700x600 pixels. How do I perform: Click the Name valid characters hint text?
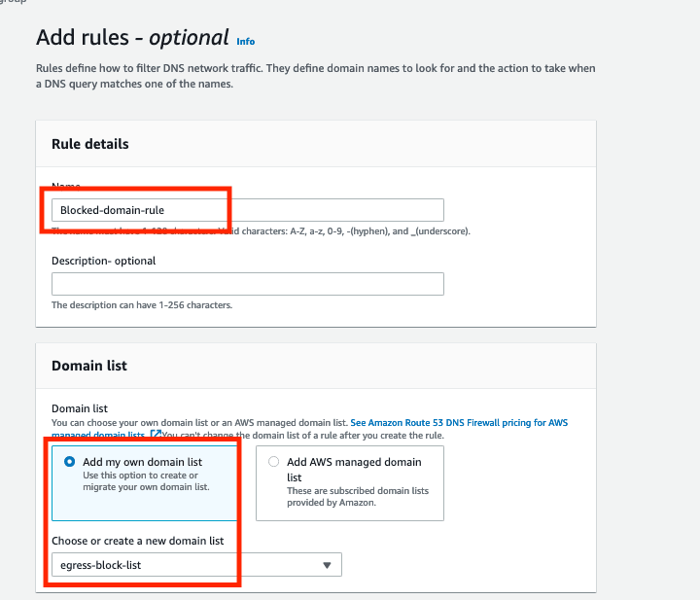(261, 231)
